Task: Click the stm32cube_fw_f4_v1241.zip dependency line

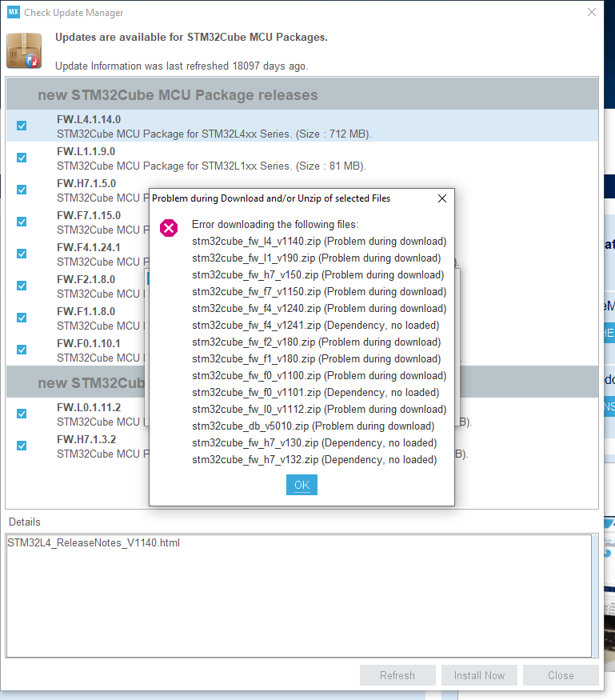Action: pyautogui.click(x=316, y=326)
